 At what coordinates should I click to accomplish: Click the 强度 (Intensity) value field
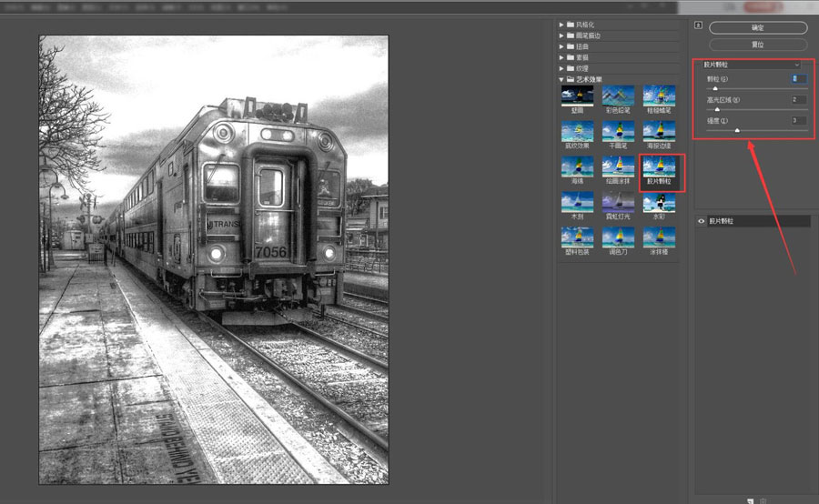pyautogui.click(x=799, y=120)
